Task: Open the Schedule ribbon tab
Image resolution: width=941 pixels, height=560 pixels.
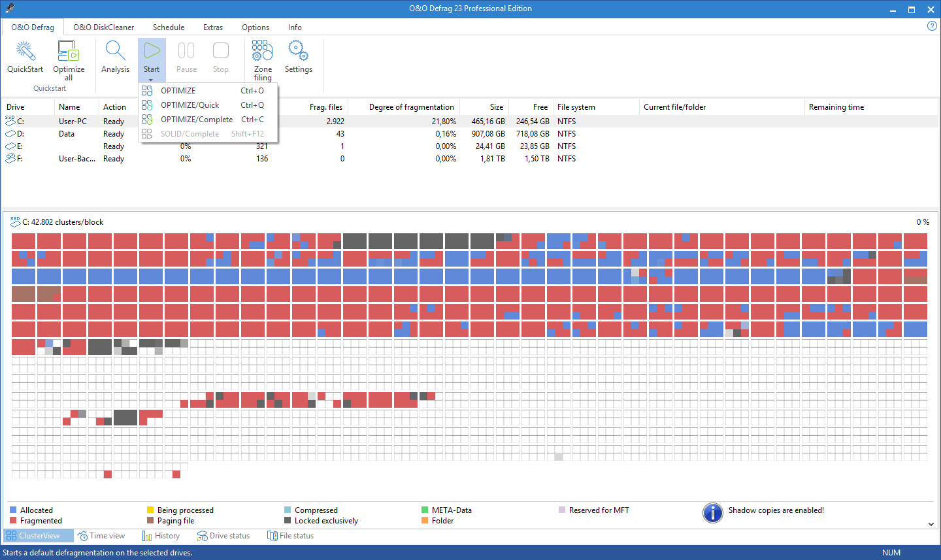Action: [169, 27]
